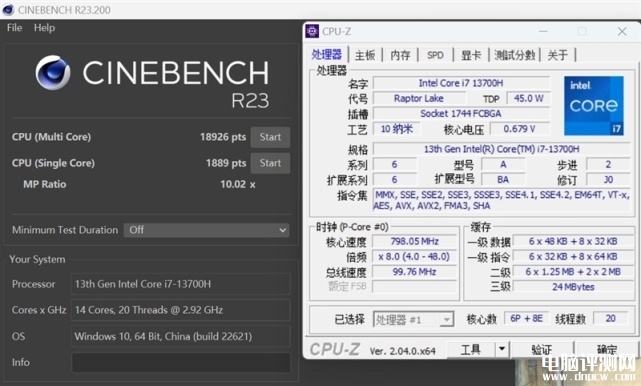Click the 1889 pts single core score
The width and height of the screenshot is (641, 386).
click(226, 163)
